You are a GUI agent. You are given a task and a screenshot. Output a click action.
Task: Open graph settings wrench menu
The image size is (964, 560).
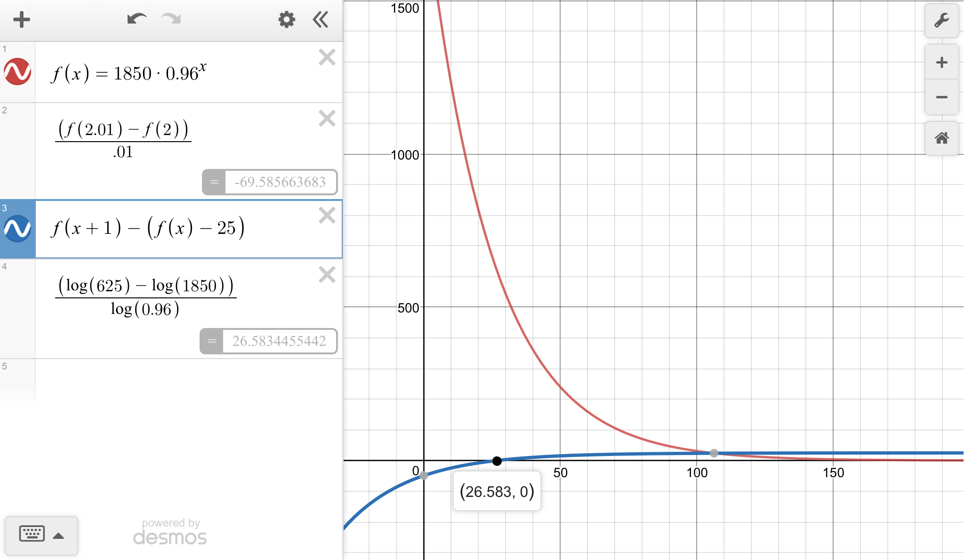coord(941,21)
